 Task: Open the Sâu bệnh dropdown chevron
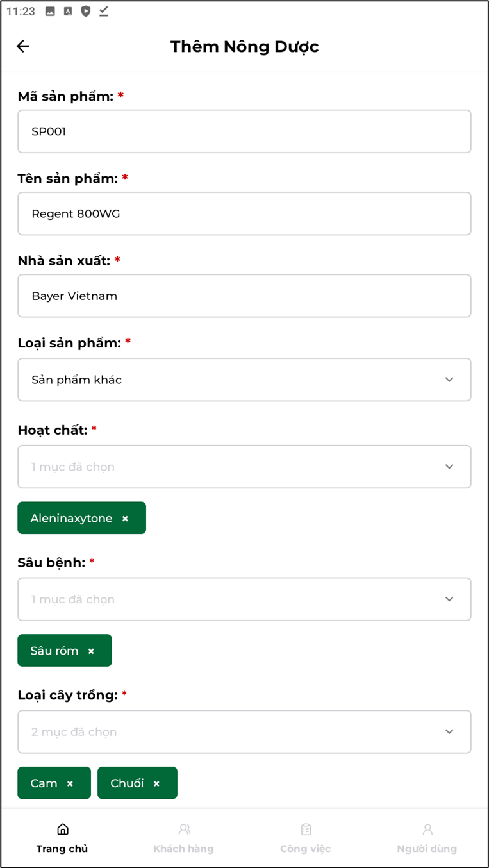click(449, 599)
